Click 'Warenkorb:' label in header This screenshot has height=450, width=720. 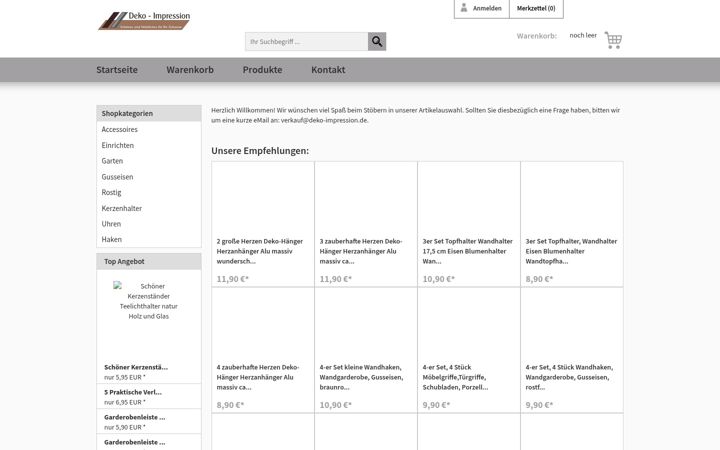(x=537, y=36)
